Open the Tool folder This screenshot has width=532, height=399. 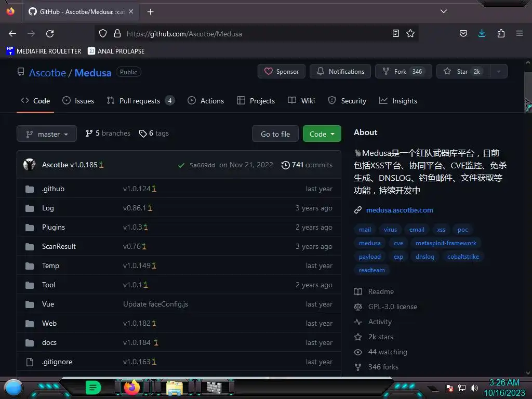pyautogui.click(x=48, y=285)
